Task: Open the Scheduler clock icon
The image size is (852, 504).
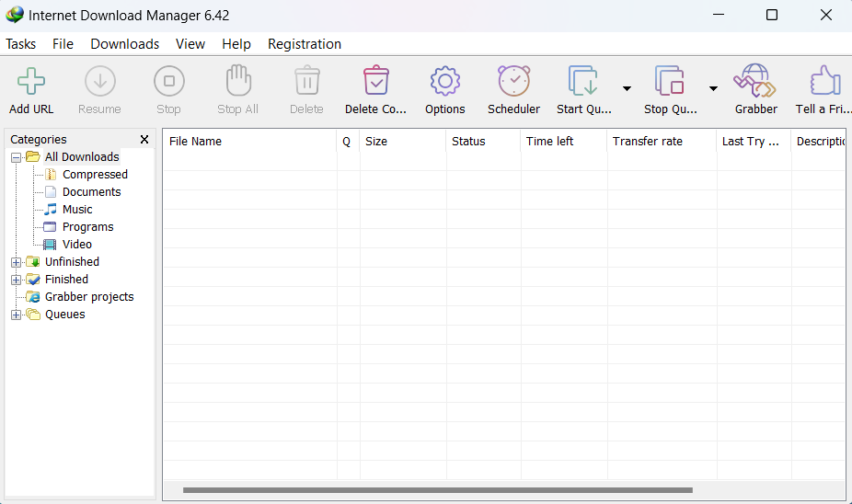Action: click(x=514, y=80)
